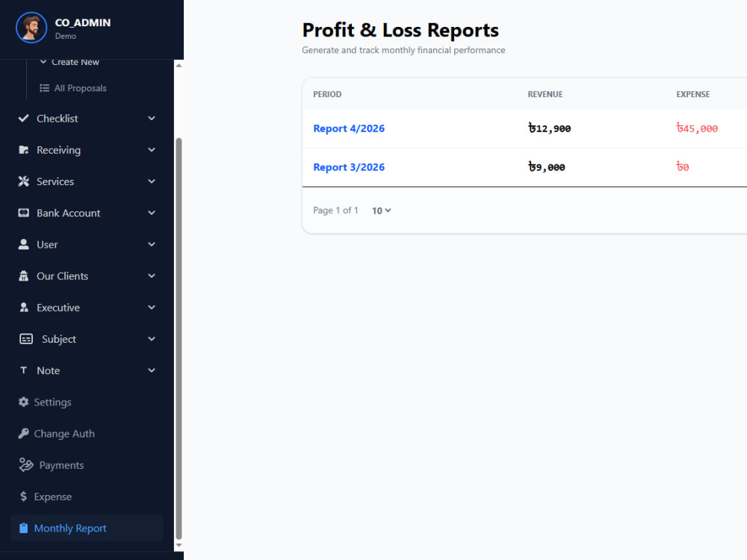The width and height of the screenshot is (747, 560).
Task: Click the sidebar scroll down arrow
Action: (x=179, y=546)
